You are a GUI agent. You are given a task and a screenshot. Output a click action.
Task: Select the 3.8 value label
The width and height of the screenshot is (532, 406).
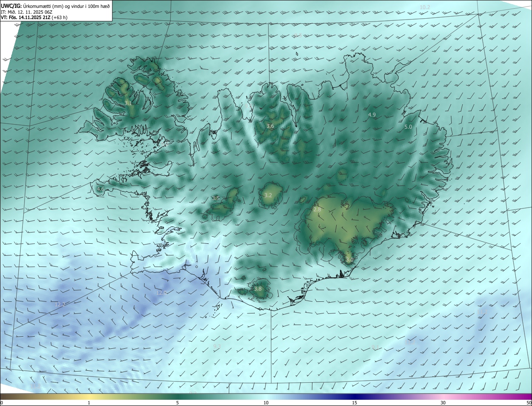(258, 289)
